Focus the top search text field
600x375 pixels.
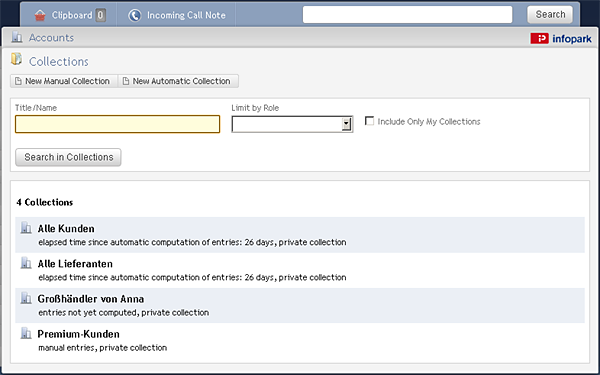pos(408,15)
